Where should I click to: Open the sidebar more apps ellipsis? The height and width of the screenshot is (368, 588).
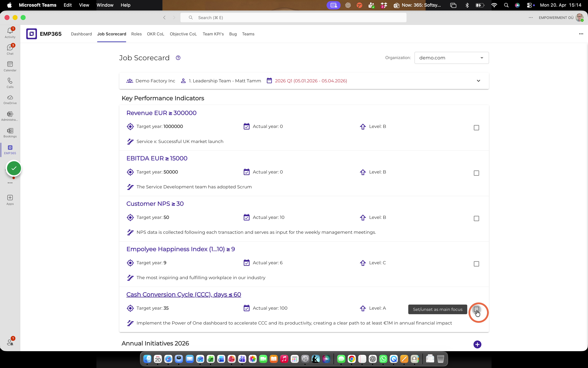point(10,183)
